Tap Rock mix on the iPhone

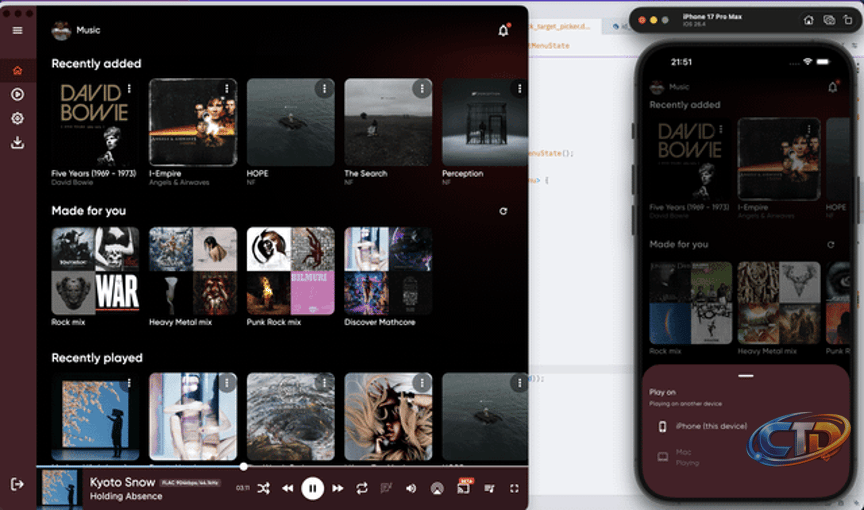[691, 303]
